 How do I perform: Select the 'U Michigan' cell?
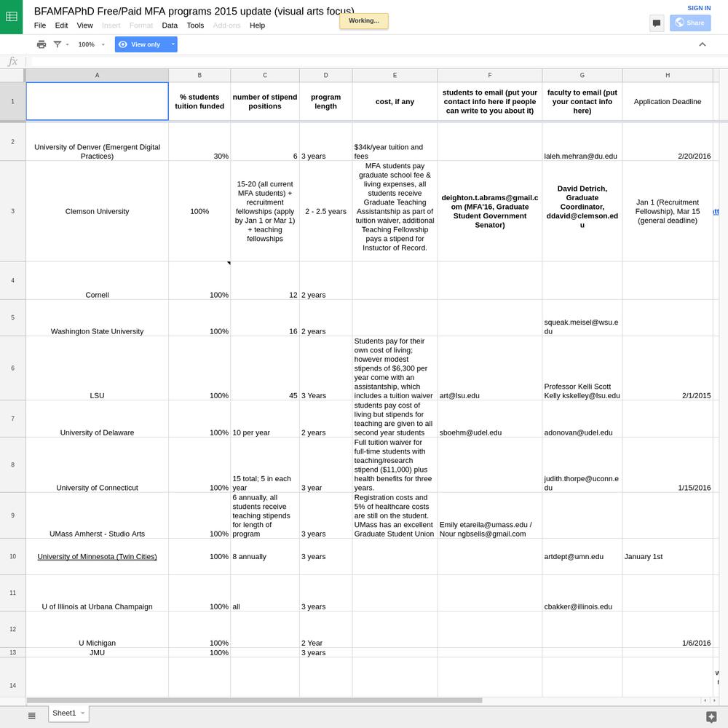click(x=97, y=630)
